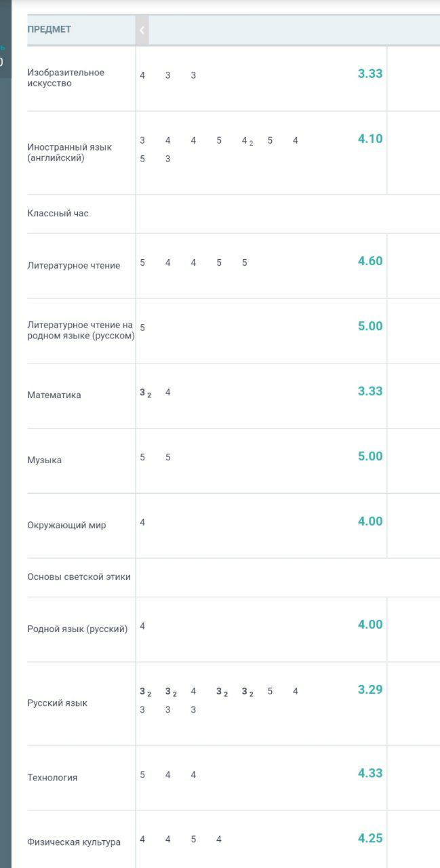Click the single grade 4 in Окружающий мир
The image size is (440, 868).
pos(142,522)
